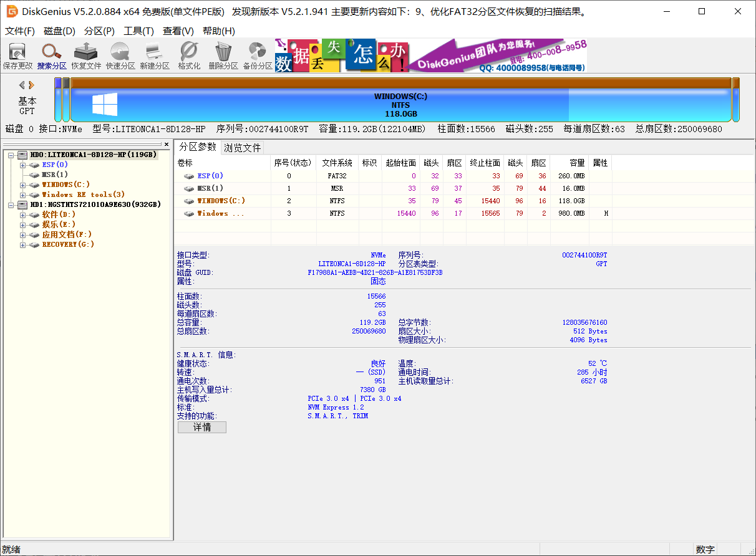Click the 详情 details button
Image resolution: width=756 pixels, height=556 pixels.
pos(202,427)
